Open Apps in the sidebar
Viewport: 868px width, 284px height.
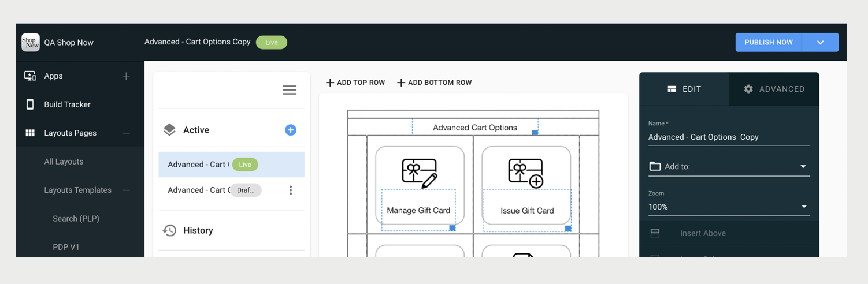pos(53,76)
